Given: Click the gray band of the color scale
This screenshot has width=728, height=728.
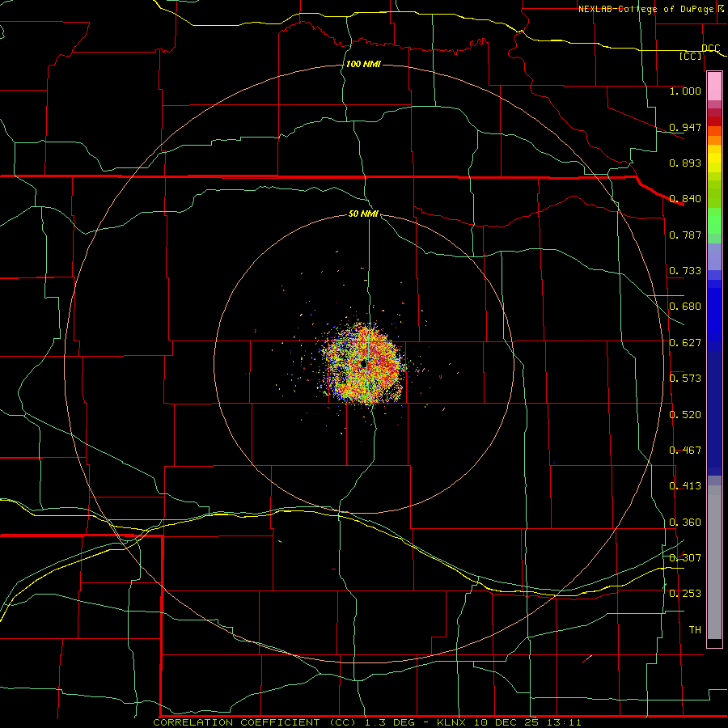Looking at the screenshot, I should pyautogui.click(x=714, y=562).
